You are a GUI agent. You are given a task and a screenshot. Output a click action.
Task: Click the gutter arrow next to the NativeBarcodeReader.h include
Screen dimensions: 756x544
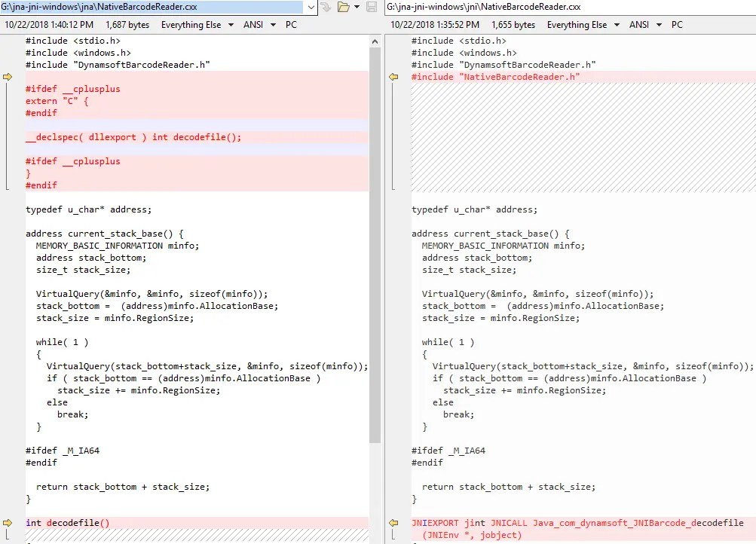(x=393, y=76)
